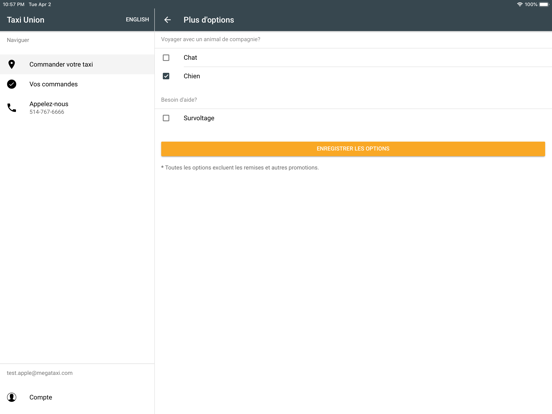The image size is (552, 414).
Task: Enable the Chat pet checkbox
Action: (x=166, y=57)
